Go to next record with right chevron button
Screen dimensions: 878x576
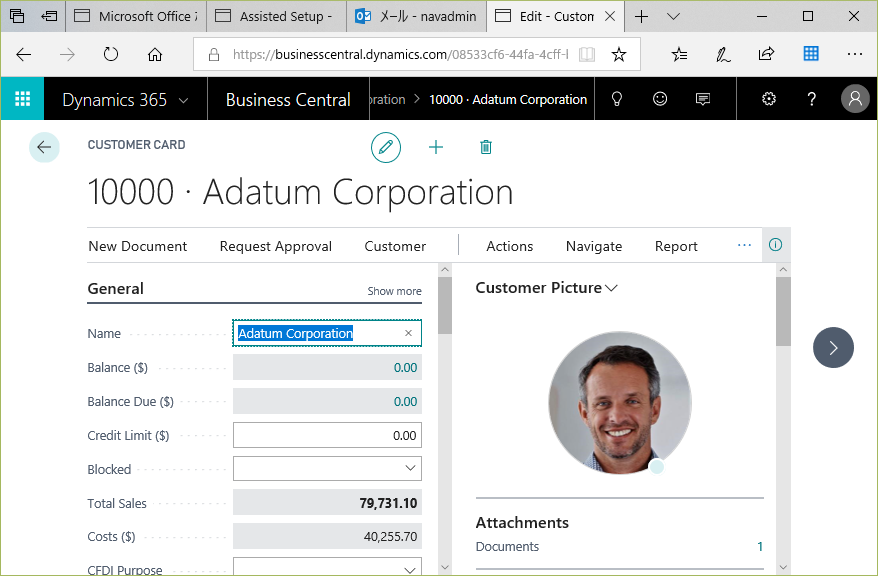[x=833, y=348]
